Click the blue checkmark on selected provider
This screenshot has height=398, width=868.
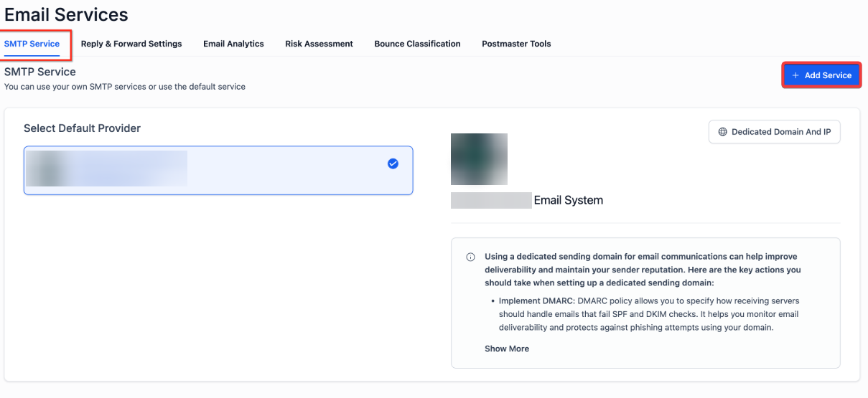[393, 164]
